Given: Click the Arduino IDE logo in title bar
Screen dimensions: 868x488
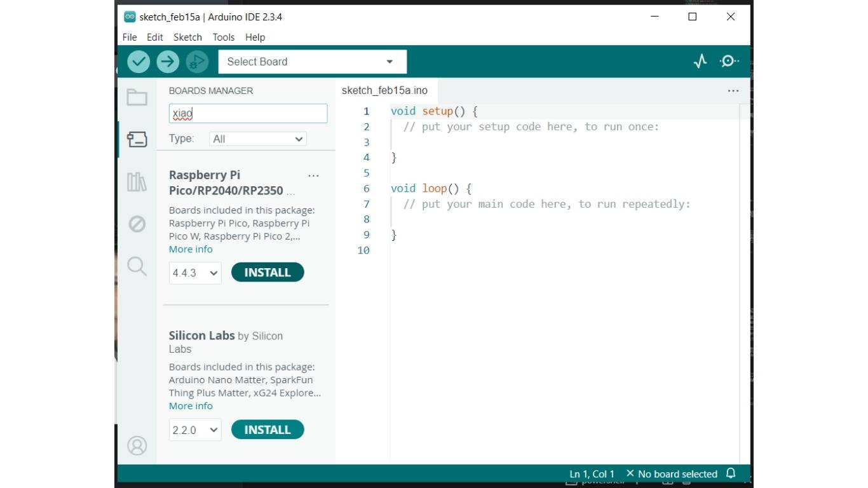Looking at the screenshot, I should pyautogui.click(x=130, y=17).
